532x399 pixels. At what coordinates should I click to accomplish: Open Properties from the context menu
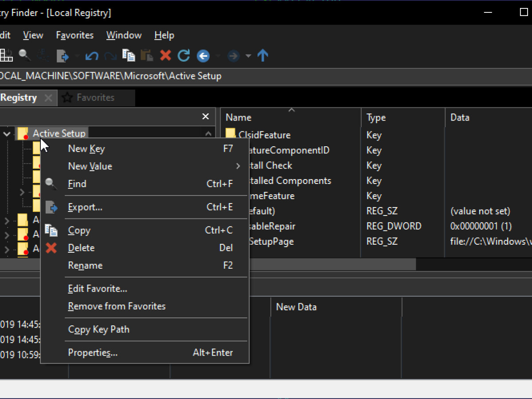pos(93,352)
